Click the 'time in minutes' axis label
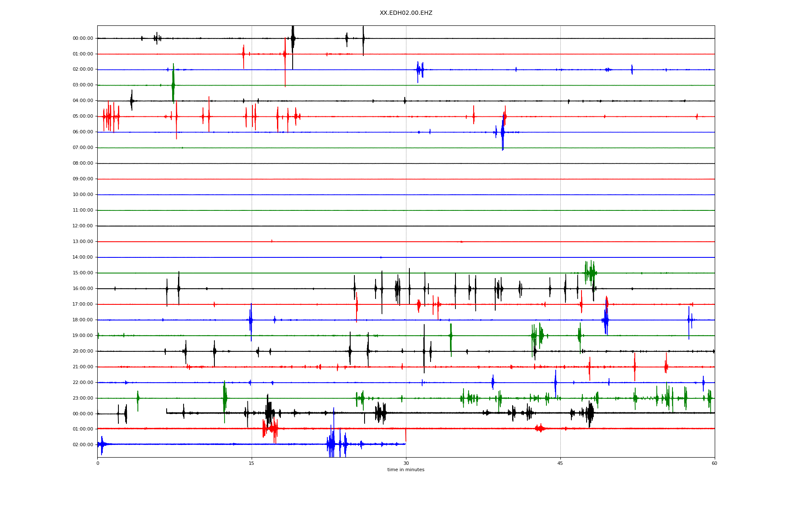812x508 pixels. click(406, 469)
